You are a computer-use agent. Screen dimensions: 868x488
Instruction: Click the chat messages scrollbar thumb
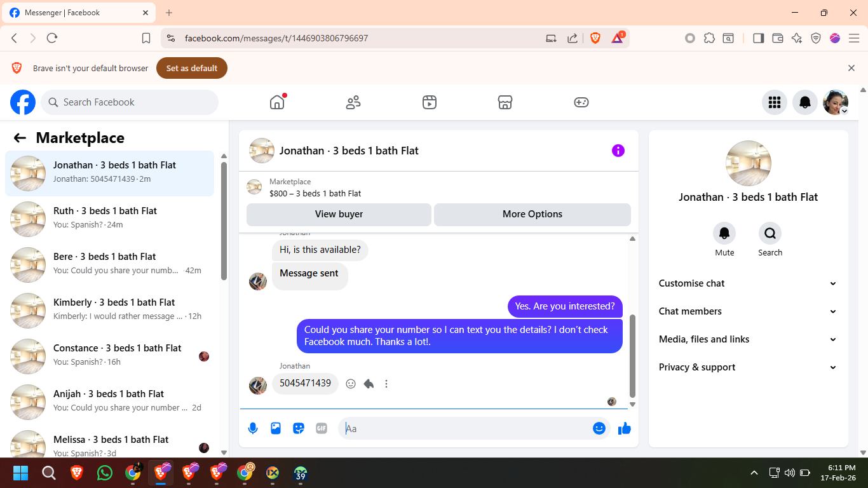coord(632,356)
